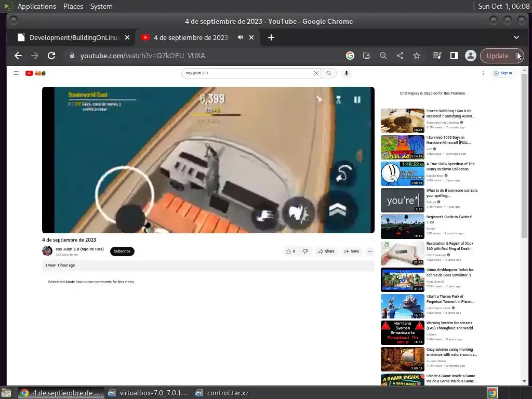532x399 pixels.
Task: Start voice search with the microphone icon
Action: (347, 73)
